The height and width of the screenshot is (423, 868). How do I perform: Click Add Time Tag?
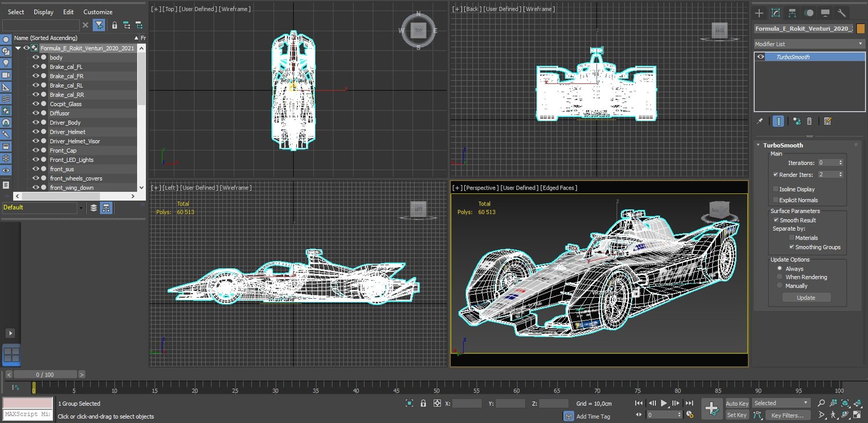pos(593,416)
